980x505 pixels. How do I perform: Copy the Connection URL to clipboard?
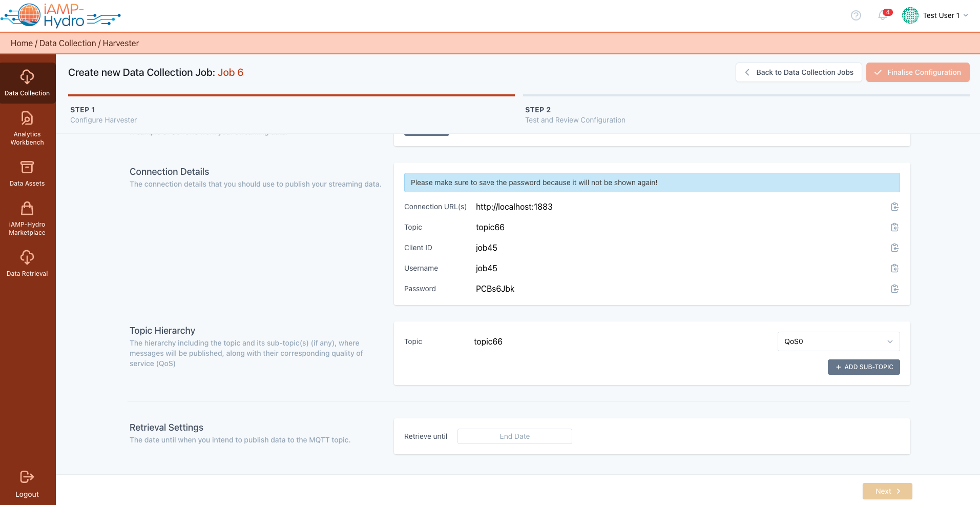coord(894,207)
